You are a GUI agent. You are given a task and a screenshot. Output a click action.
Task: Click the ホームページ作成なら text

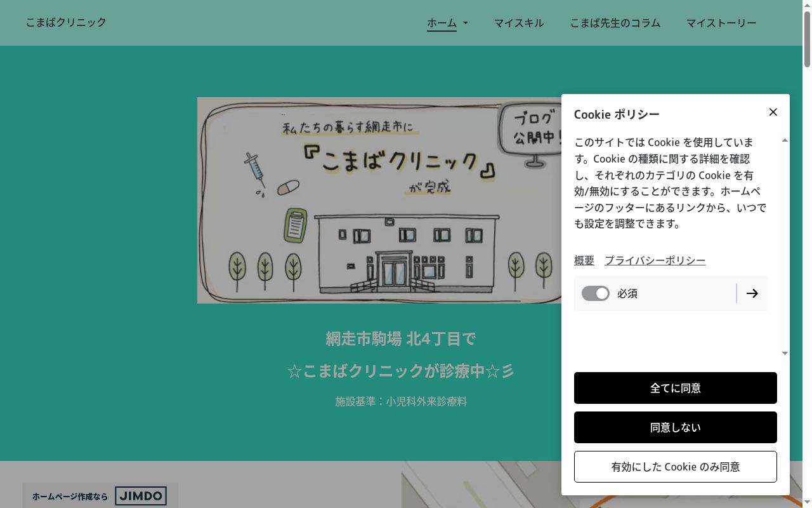click(x=70, y=497)
